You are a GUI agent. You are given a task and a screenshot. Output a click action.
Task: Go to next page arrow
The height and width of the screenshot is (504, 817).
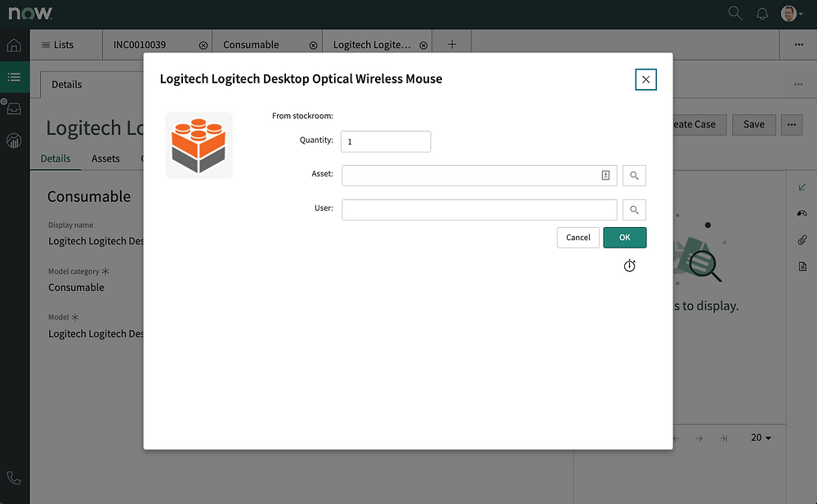699,439
